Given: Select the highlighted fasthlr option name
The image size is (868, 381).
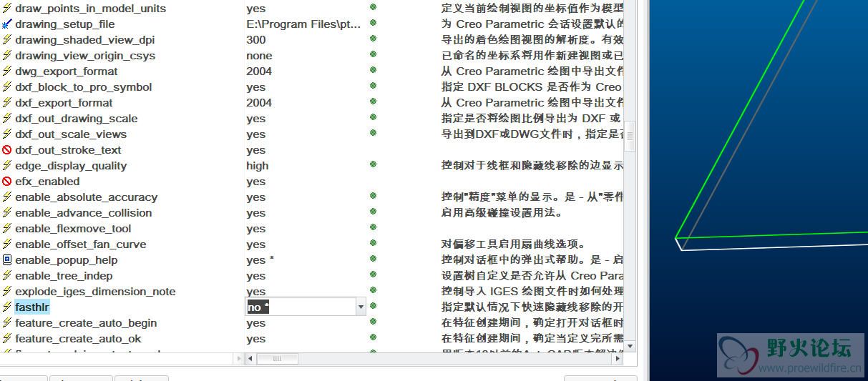Looking at the screenshot, I should (x=32, y=307).
